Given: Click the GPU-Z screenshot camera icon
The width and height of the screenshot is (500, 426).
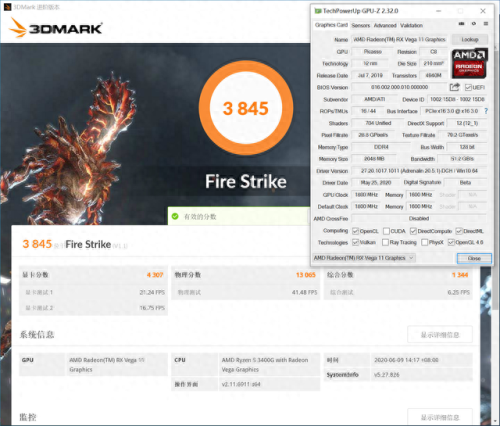Looking at the screenshot, I should [x=461, y=24].
